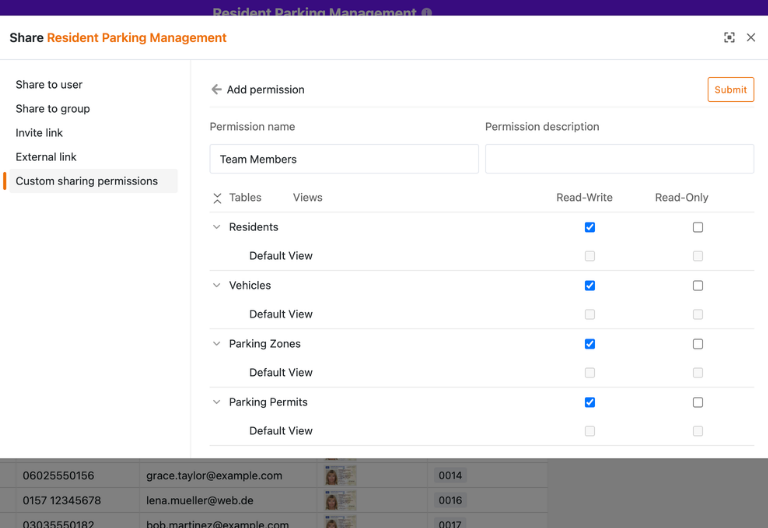Viewport: 768px width, 528px height.
Task: Click the Parking Permits table name
Action: [x=268, y=402]
